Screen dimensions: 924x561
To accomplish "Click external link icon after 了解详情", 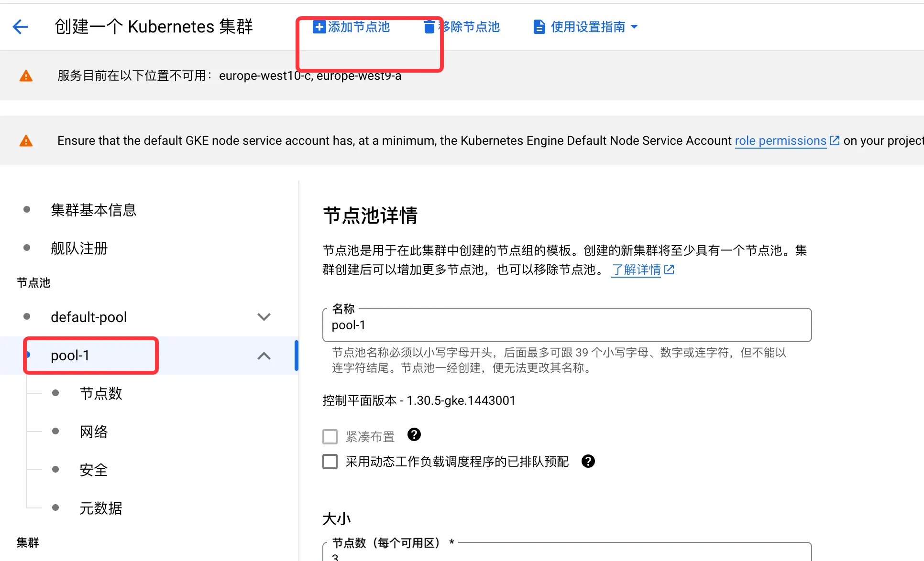I will point(670,270).
